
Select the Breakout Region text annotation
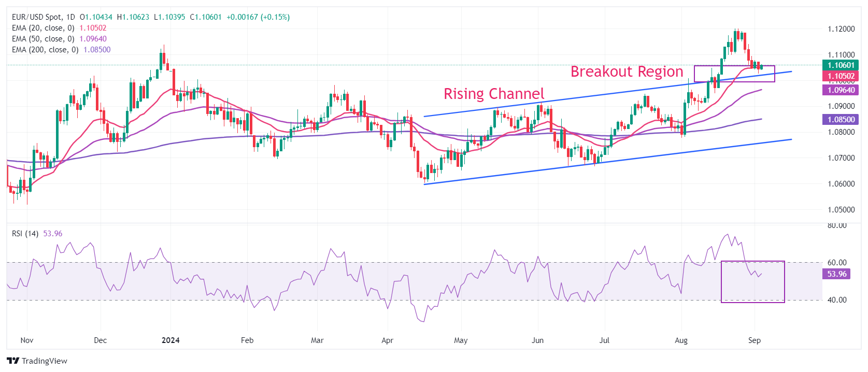627,71
